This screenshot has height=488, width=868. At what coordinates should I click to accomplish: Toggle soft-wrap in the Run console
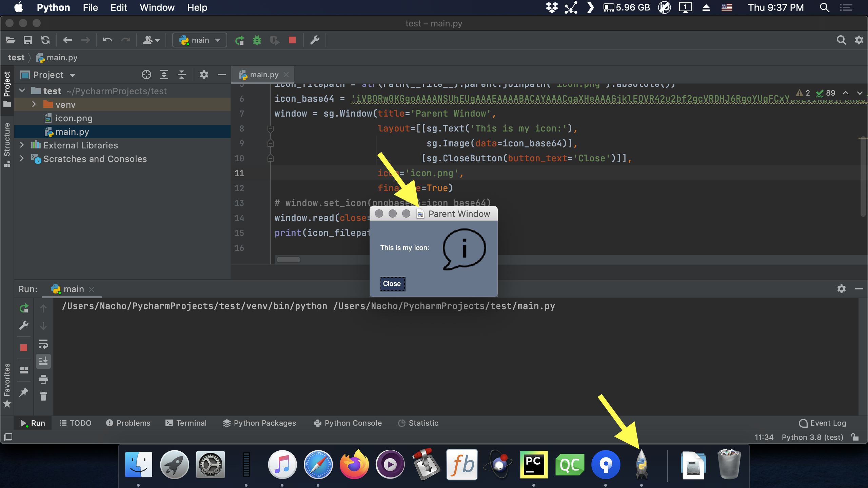pyautogui.click(x=43, y=345)
